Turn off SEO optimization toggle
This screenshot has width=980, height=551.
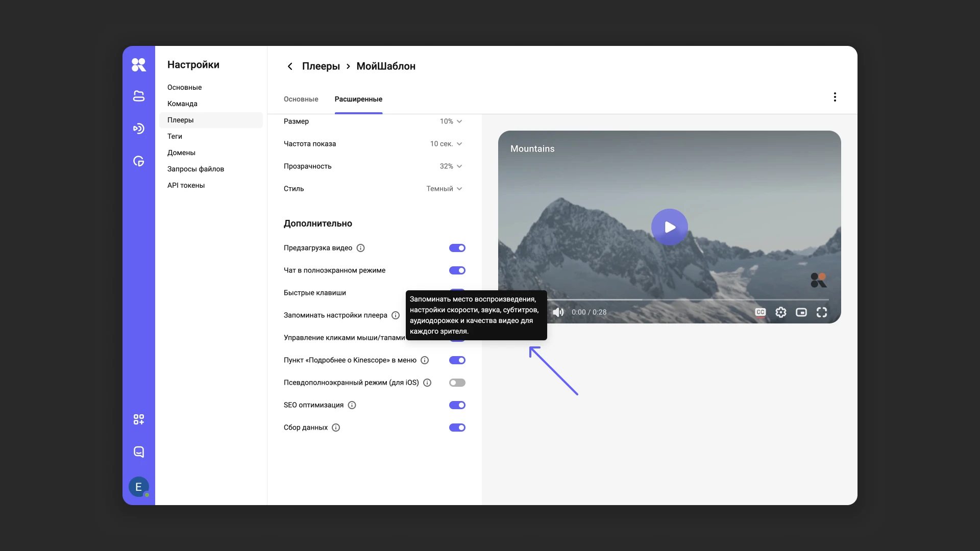[457, 405]
